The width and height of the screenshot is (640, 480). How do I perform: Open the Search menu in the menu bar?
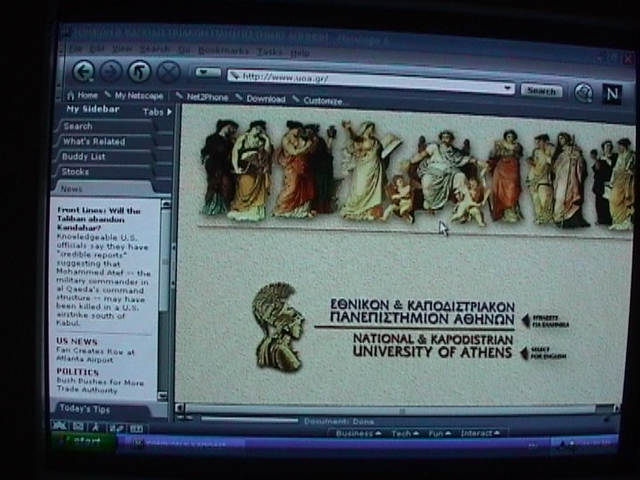155,49
